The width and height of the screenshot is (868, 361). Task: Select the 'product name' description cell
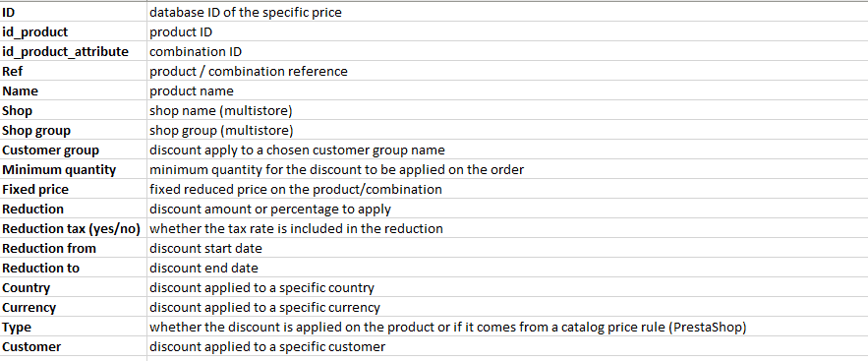tap(507, 90)
